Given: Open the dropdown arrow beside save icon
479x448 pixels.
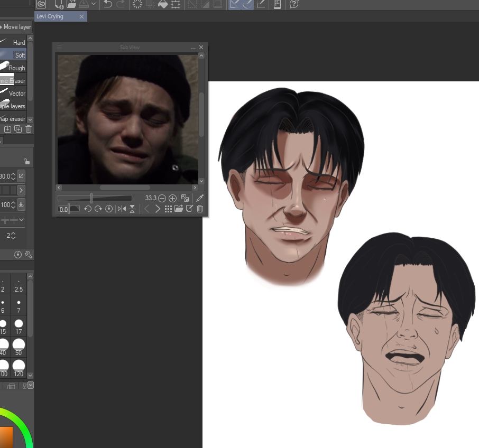Looking at the screenshot, I should coord(94,4).
